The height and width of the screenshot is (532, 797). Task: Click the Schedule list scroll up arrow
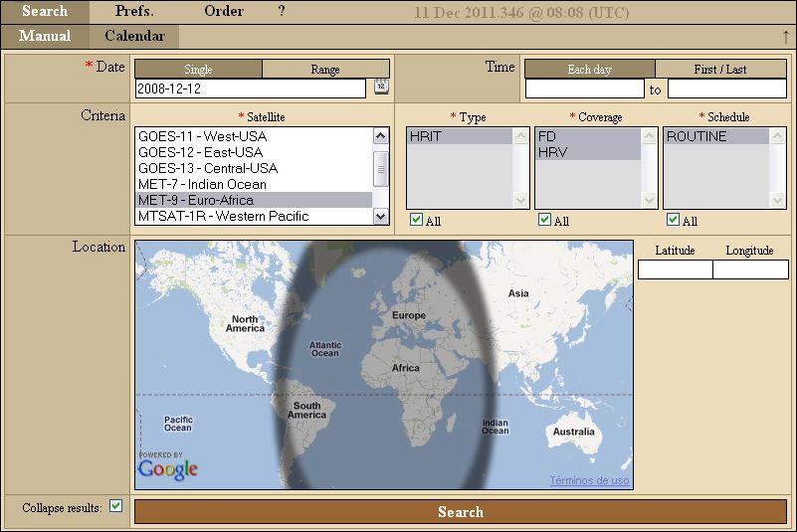coord(778,135)
